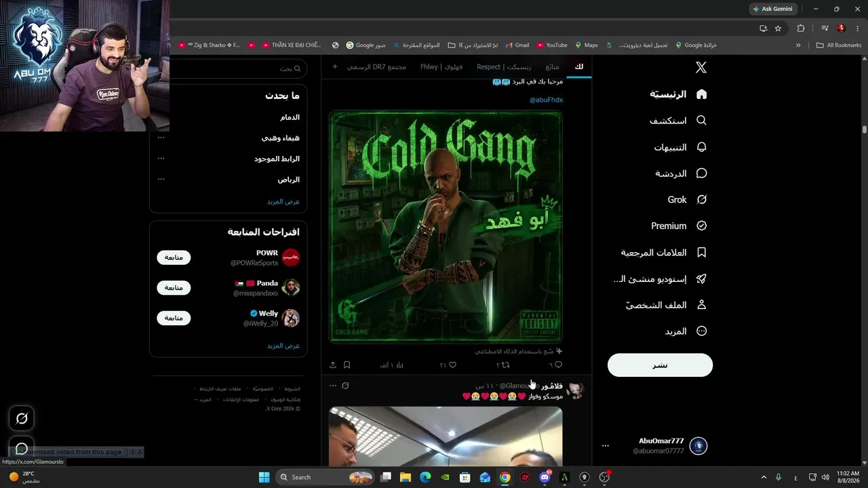
Task: Open the AbuOmar777 account options dots
Action: (606, 446)
